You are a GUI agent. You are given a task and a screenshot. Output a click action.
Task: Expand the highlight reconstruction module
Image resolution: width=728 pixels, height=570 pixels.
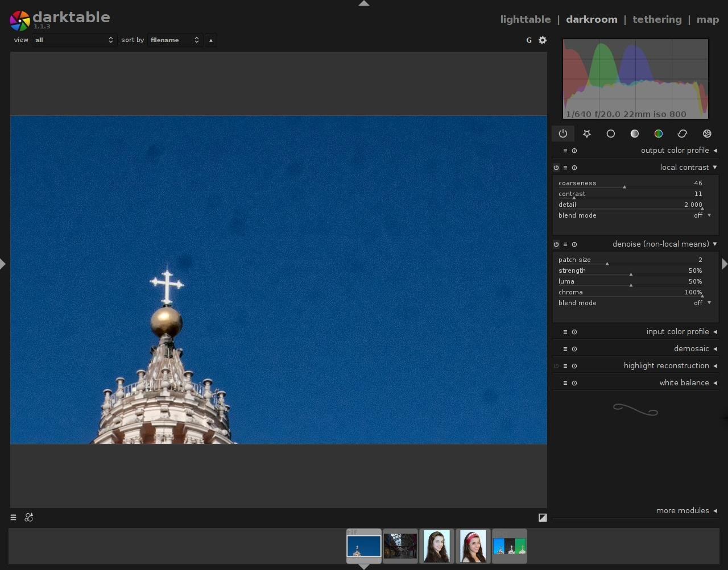(x=715, y=366)
